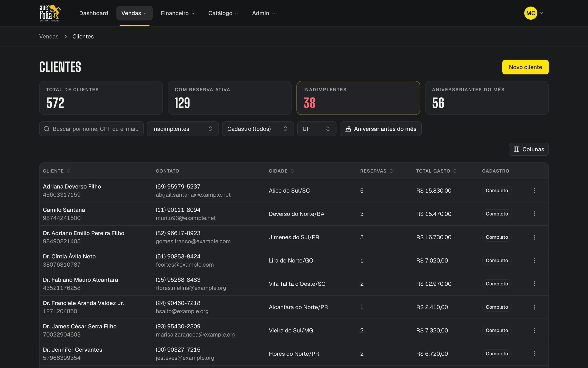This screenshot has width=588, height=368.
Task: Open three-dot menu for Dr. Fabiano Mauro Alcantara
Action: click(534, 284)
